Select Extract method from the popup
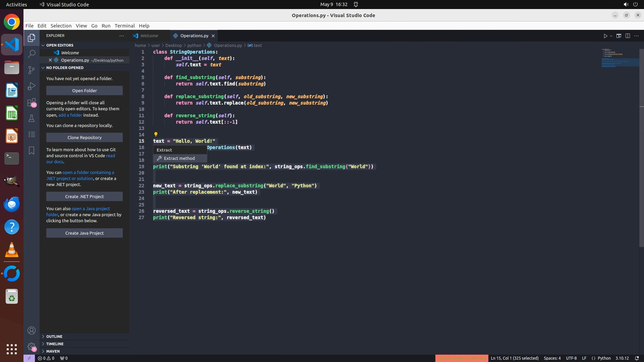The width and height of the screenshot is (644, 362). 179,158
